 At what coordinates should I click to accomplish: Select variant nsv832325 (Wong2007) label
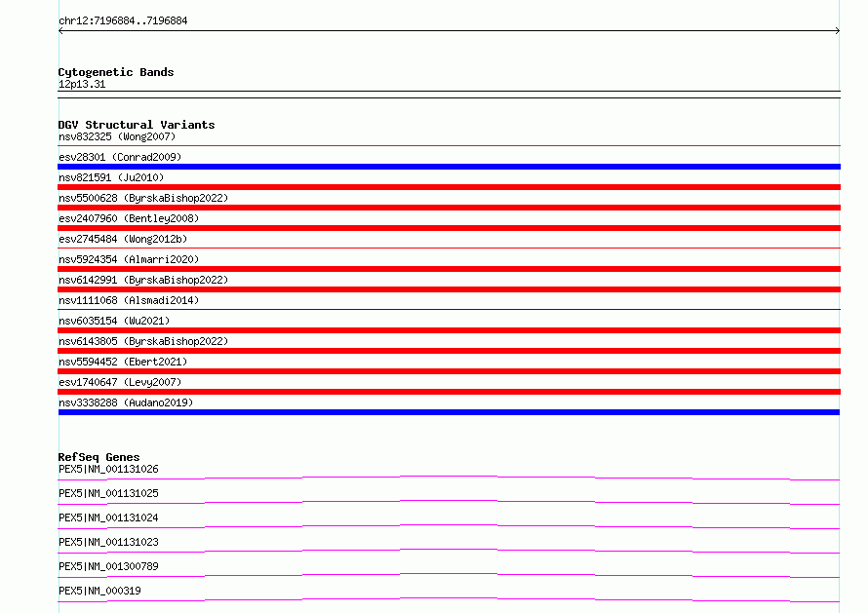pos(117,136)
